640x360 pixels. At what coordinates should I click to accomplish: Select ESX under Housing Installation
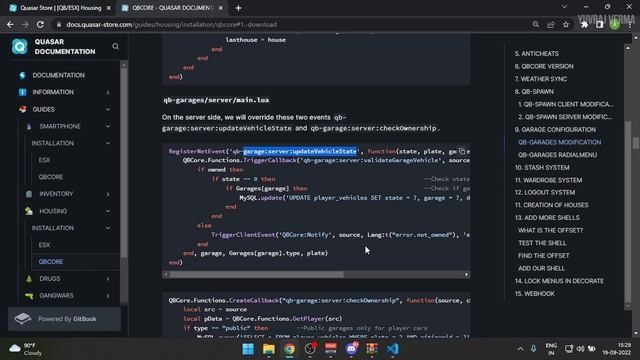[44, 245]
